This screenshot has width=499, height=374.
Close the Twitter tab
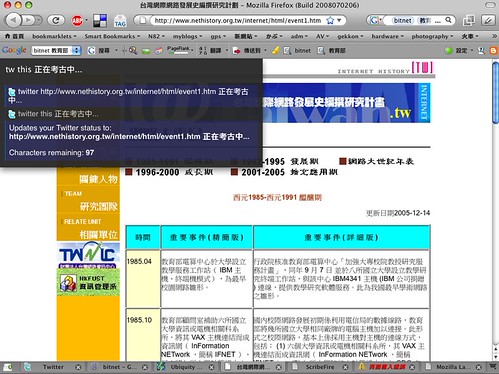(x=78, y=367)
